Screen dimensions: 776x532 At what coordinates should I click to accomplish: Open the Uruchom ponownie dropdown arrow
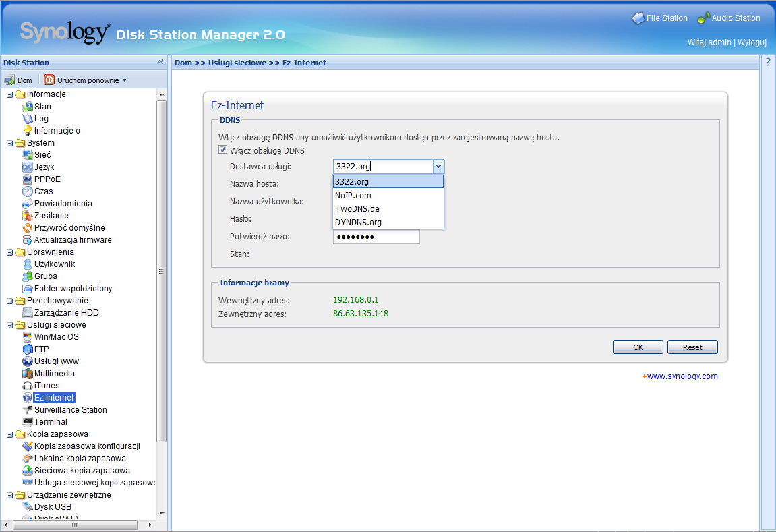[124, 80]
